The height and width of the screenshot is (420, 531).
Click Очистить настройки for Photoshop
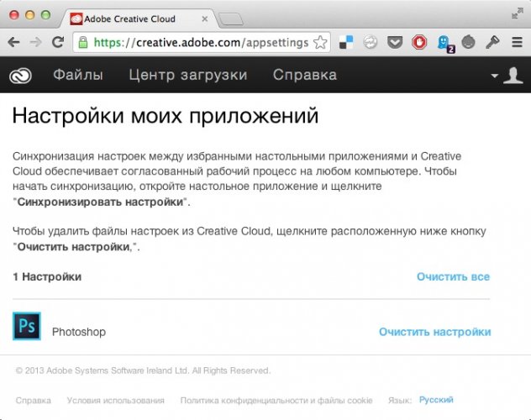pyautogui.click(x=435, y=332)
